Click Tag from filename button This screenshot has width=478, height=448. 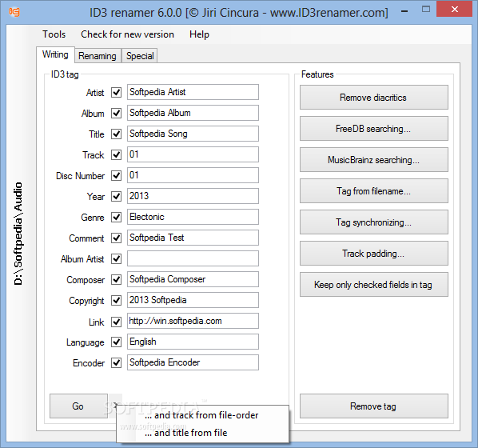374,190
